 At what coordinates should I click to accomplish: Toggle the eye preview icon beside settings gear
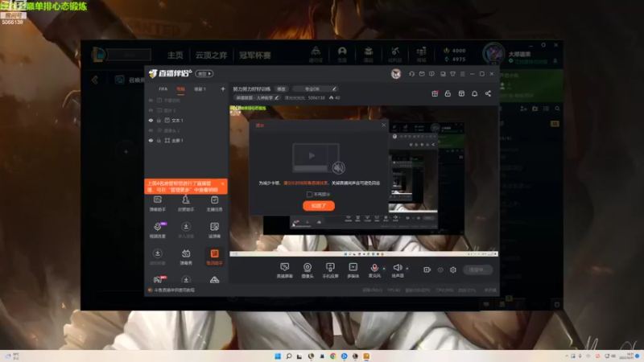pos(440,269)
